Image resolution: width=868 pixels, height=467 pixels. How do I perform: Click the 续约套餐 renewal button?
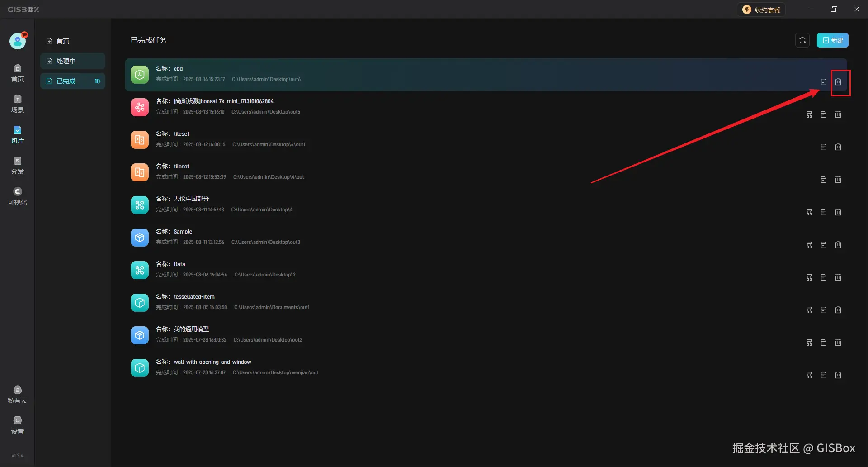[x=762, y=10]
